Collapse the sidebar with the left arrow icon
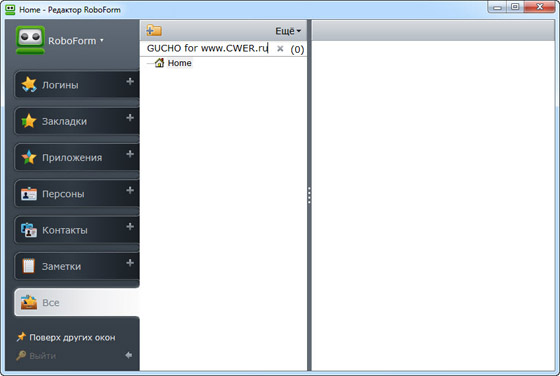The image size is (560, 376). [x=129, y=355]
